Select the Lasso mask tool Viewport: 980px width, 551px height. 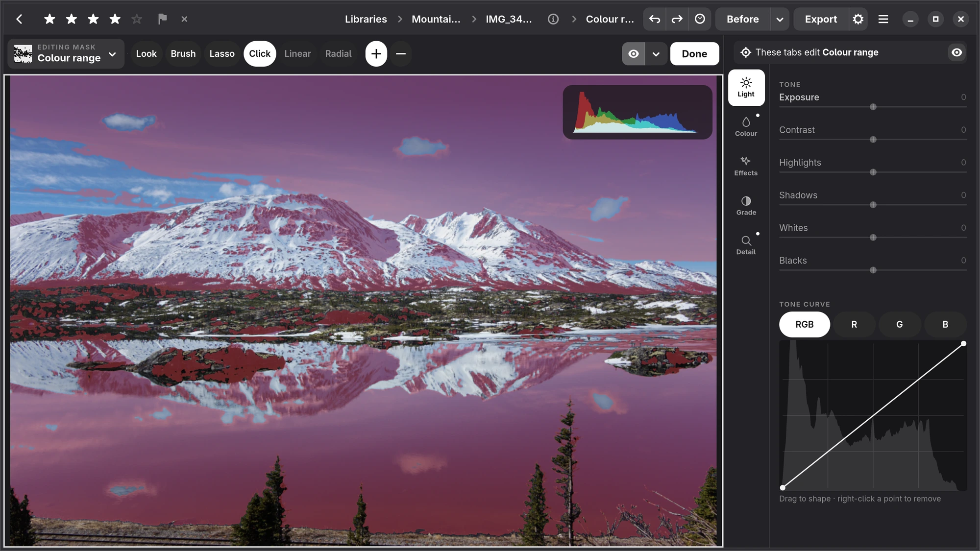point(222,54)
